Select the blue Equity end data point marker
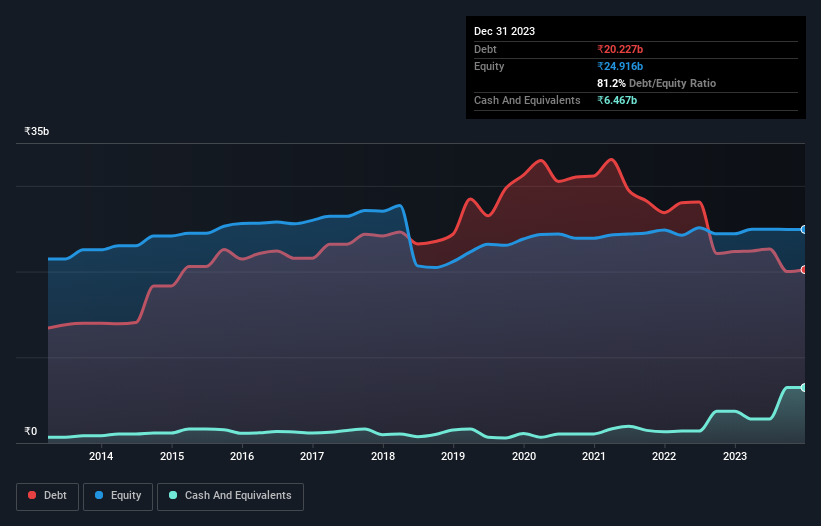Image resolution: width=821 pixels, height=526 pixels. [x=804, y=229]
